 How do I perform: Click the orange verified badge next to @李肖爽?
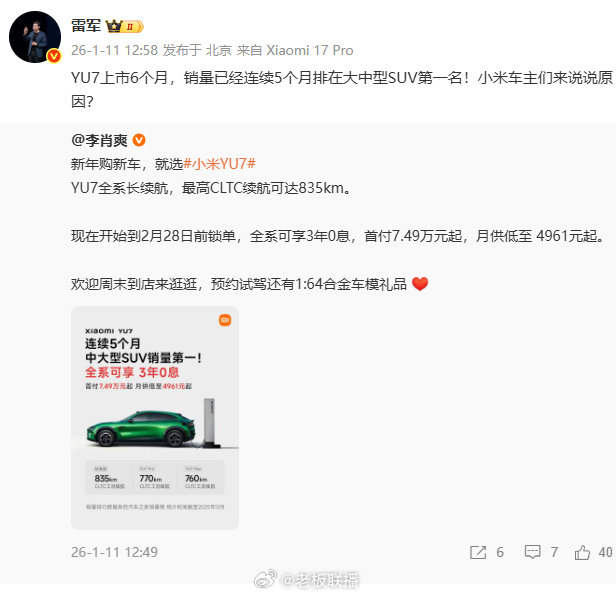tap(139, 140)
